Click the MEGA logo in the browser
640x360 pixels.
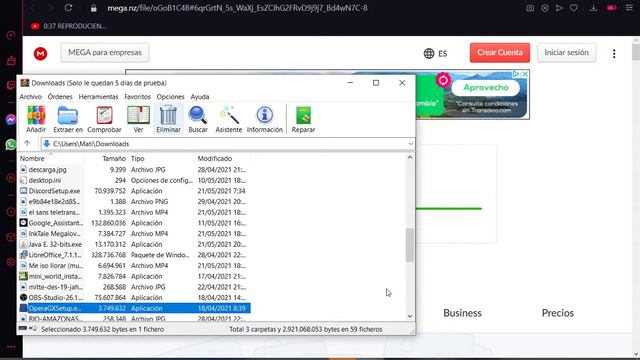[x=40, y=53]
